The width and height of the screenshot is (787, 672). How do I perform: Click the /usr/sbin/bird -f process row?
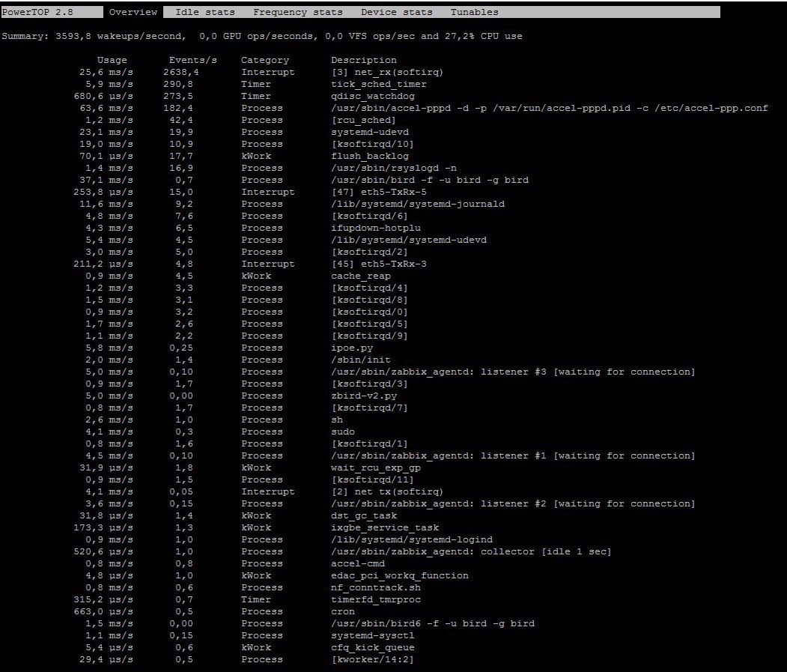click(304, 180)
